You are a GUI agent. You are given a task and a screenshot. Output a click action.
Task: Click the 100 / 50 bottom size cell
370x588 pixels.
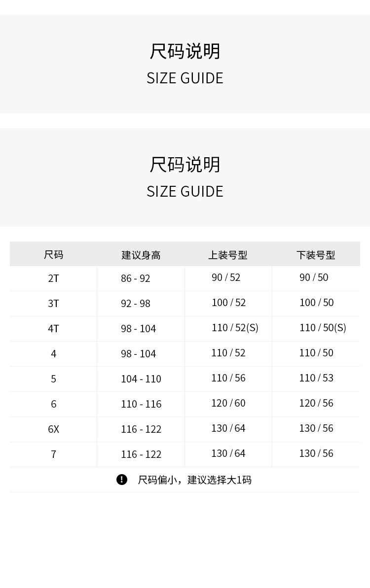click(316, 303)
